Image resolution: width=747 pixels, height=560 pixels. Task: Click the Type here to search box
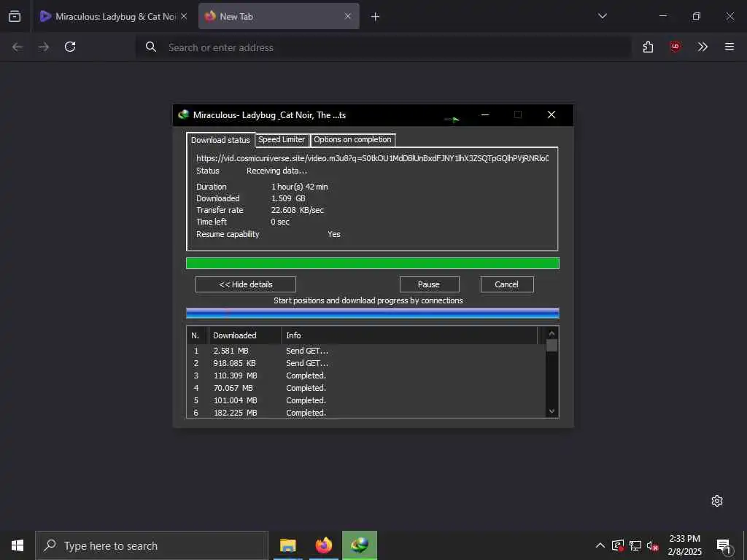coord(152,545)
